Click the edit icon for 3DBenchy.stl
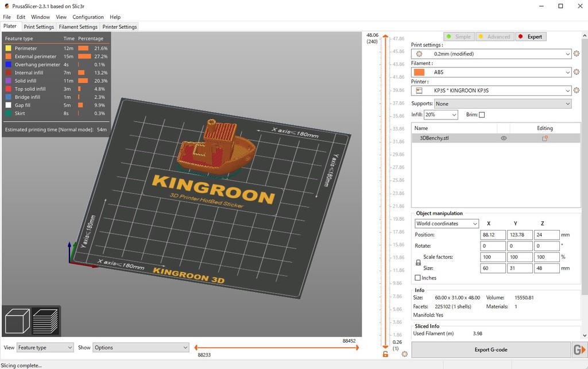Image resolution: width=588 pixels, height=369 pixels. tap(544, 139)
